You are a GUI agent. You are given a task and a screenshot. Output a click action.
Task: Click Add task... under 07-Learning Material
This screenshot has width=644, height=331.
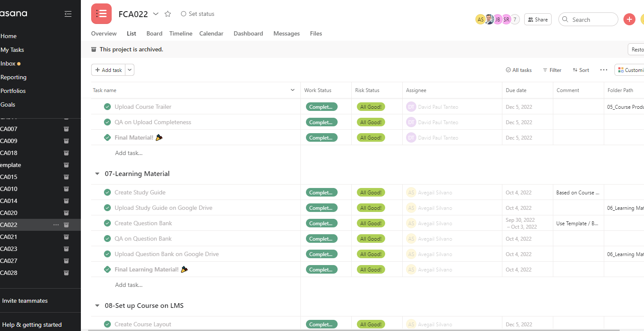click(x=129, y=285)
